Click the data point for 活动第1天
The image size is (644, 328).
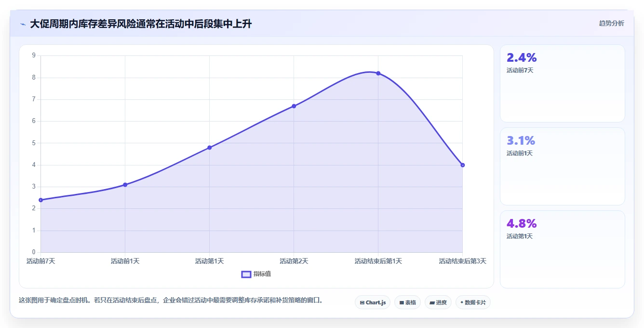click(209, 148)
